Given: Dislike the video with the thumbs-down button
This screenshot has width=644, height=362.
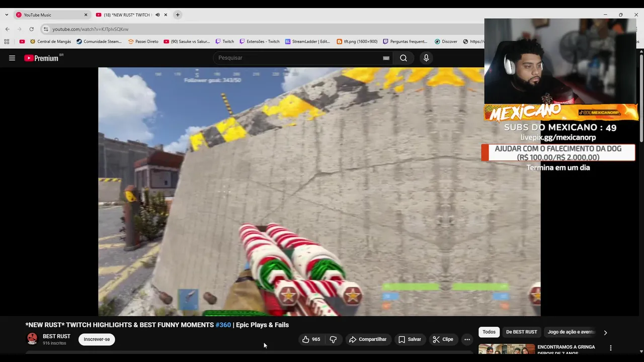Looking at the screenshot, I should click(333, 339).
